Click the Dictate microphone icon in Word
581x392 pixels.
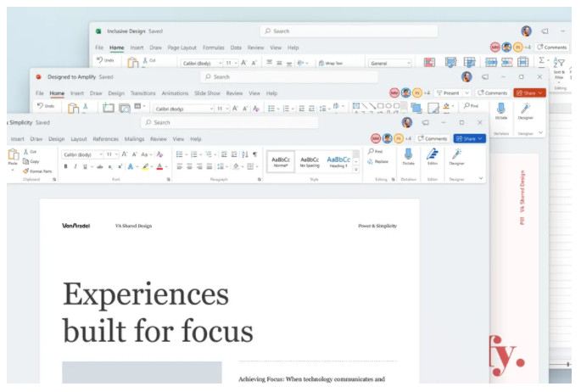(409, 155)
